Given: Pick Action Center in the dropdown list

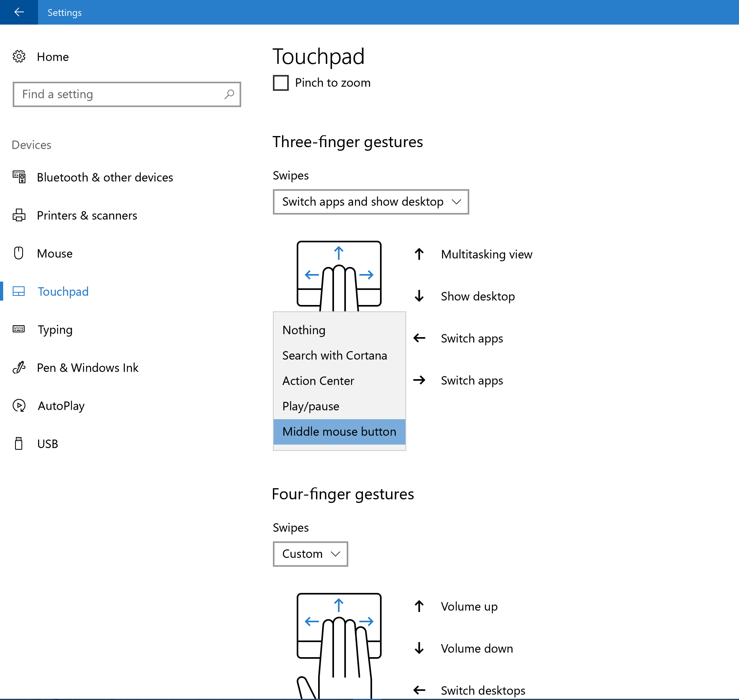Looking at the screenshot, I should coord(318,381).
